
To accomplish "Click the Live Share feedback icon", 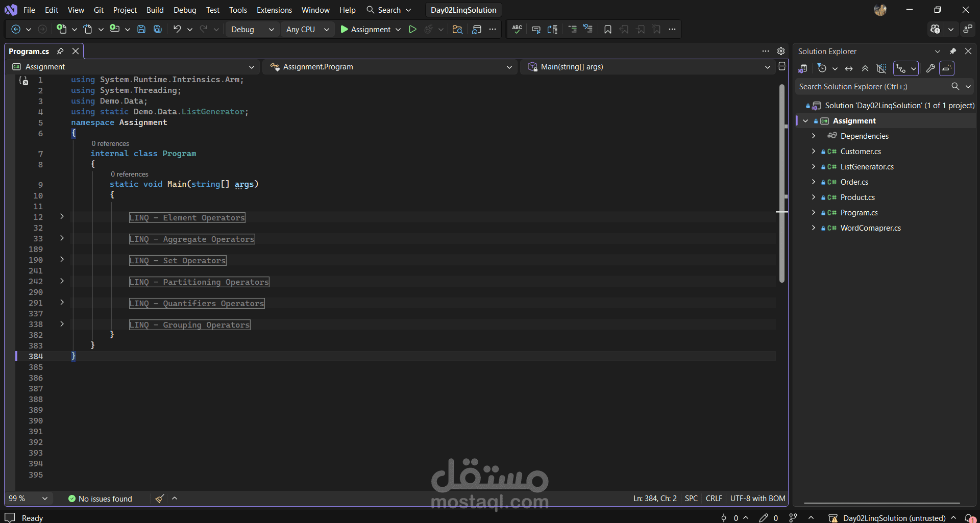I will coord(967,30).
